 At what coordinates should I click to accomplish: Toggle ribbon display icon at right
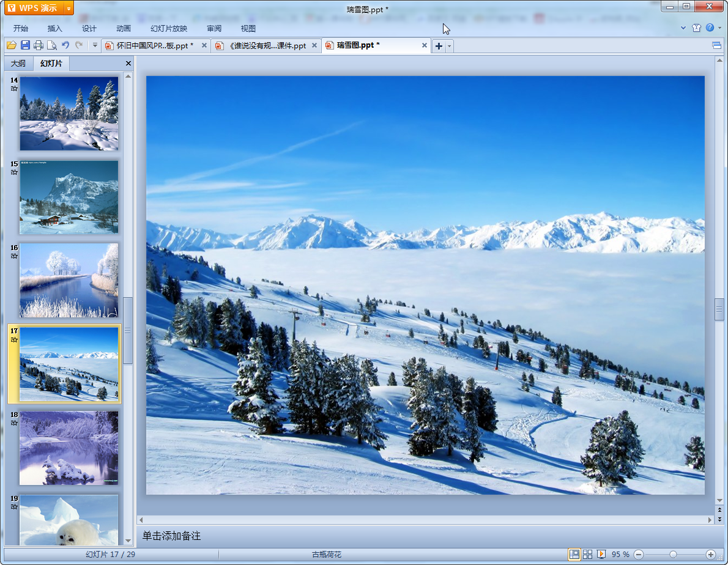(x=716, y=45)
